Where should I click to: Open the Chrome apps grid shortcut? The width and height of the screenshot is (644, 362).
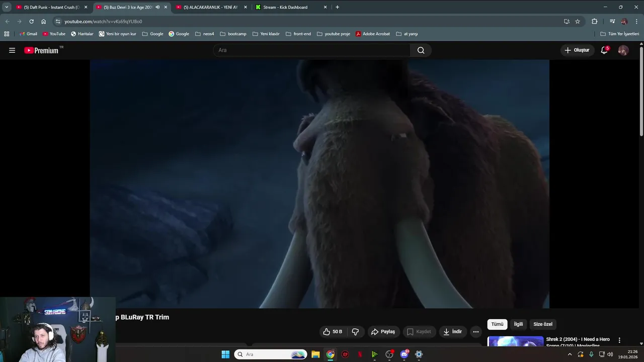(7, 34)
